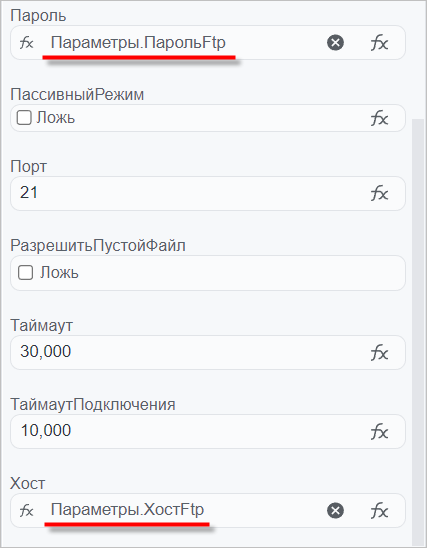Viewport: 427px width, 548px height.
Task: Click the Порт input field containing 21
Action: (189, 193)
